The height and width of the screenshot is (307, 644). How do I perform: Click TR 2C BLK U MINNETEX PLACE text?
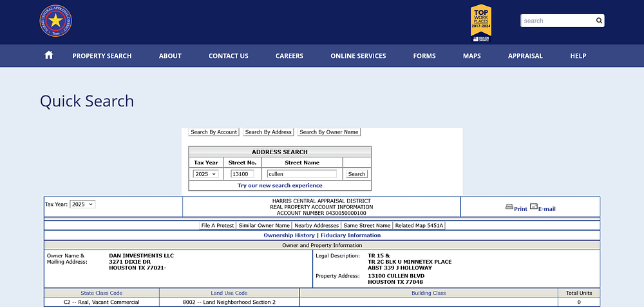coord(410,262)
